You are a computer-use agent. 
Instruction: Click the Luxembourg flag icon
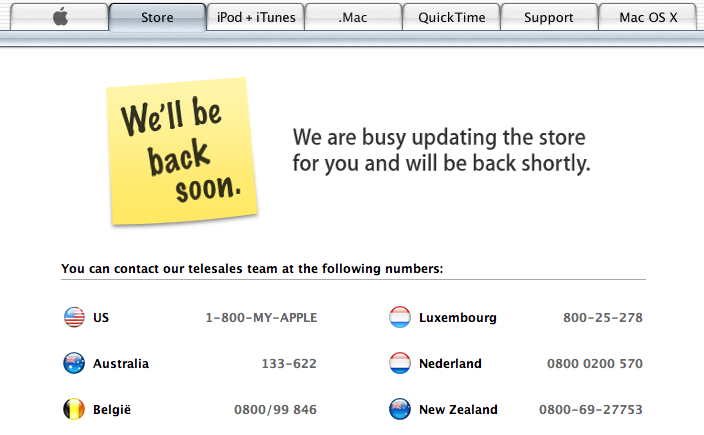[400, 317]
